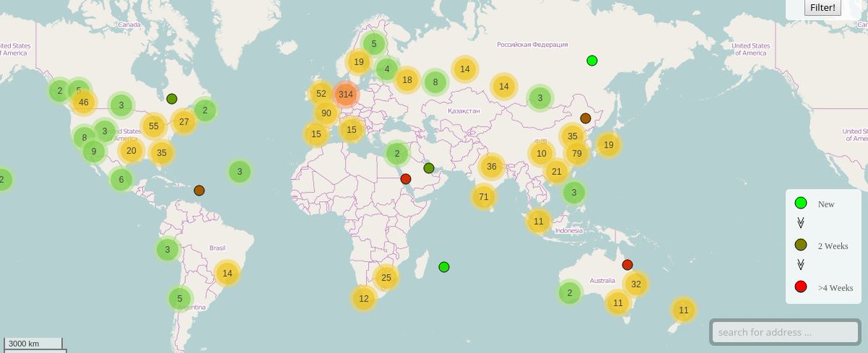Open the 20 cluster in the southern US
The width and height of the screenshot is (868, 353).
(x=131, y=151)
